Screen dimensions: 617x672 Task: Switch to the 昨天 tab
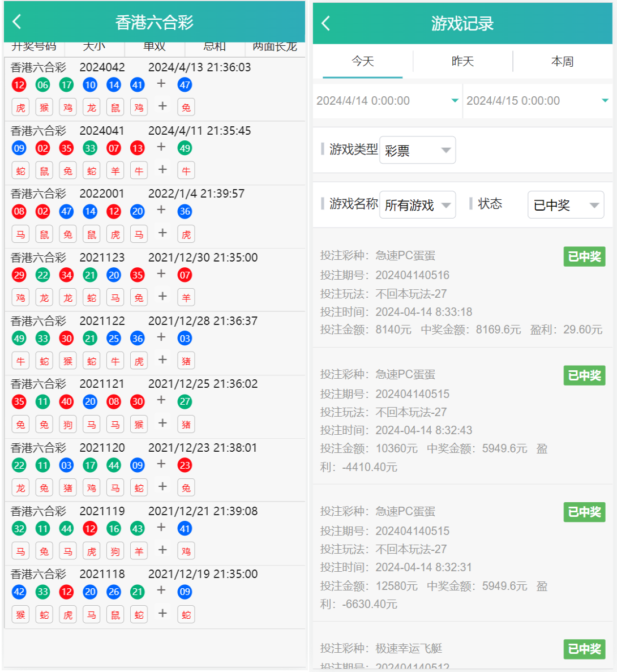click(x=462, y=61)
